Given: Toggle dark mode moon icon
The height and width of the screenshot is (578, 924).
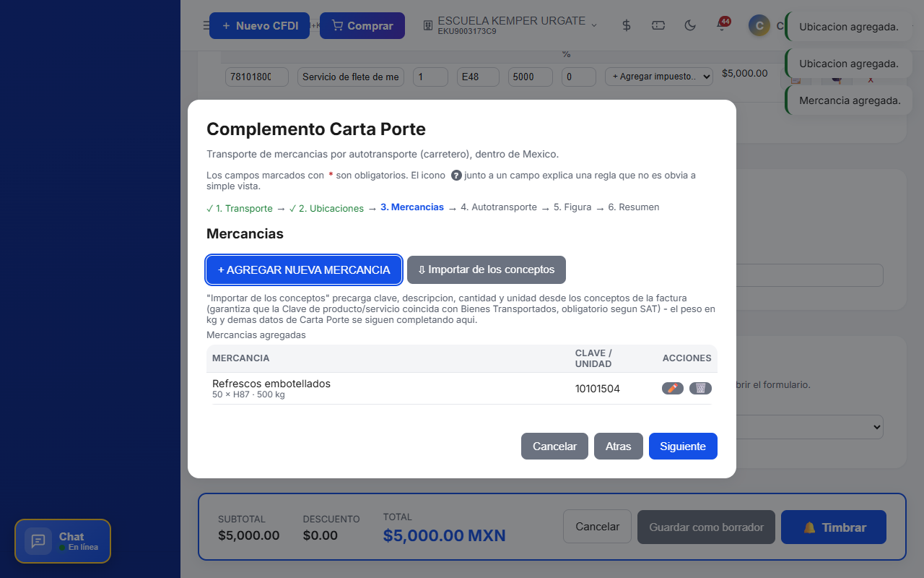Looking at the screenshot, I should 690,25.
